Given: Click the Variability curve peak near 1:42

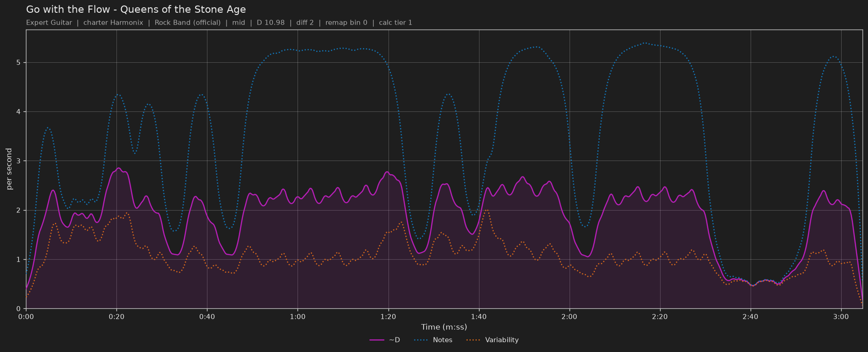Looking at the screenshot, I should (x=486, y=210).
